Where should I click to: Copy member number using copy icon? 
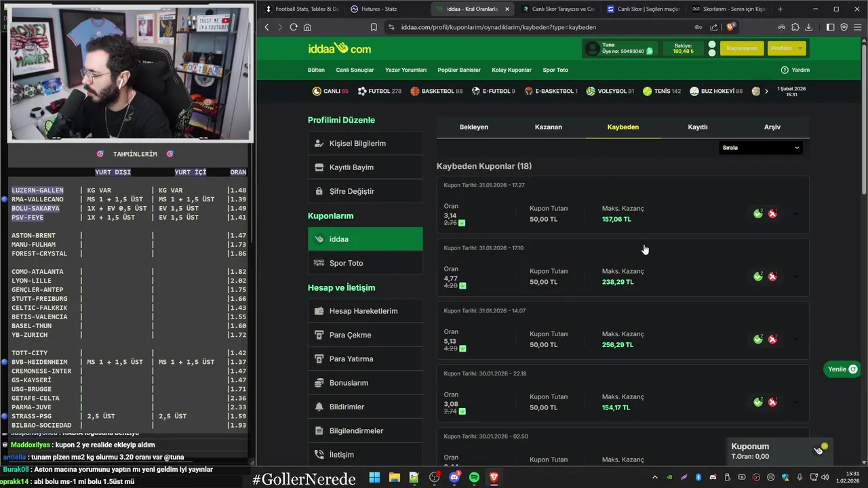(650, 52)
